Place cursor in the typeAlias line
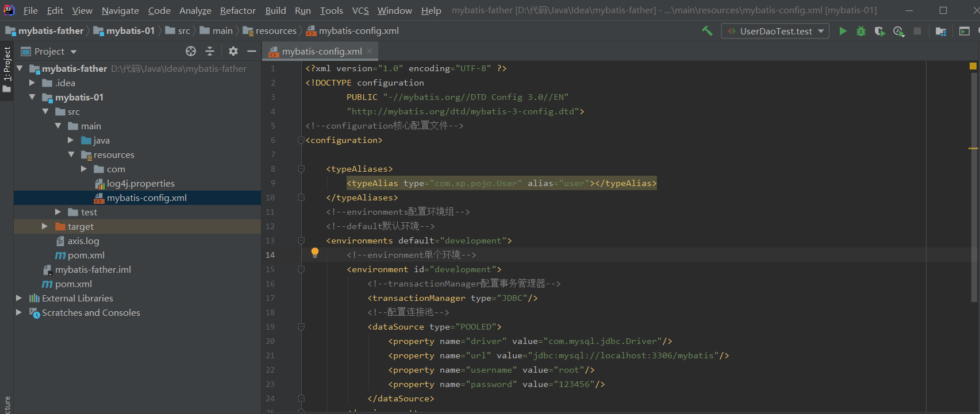This screenshot has height=414, width=980. (501, 183)
